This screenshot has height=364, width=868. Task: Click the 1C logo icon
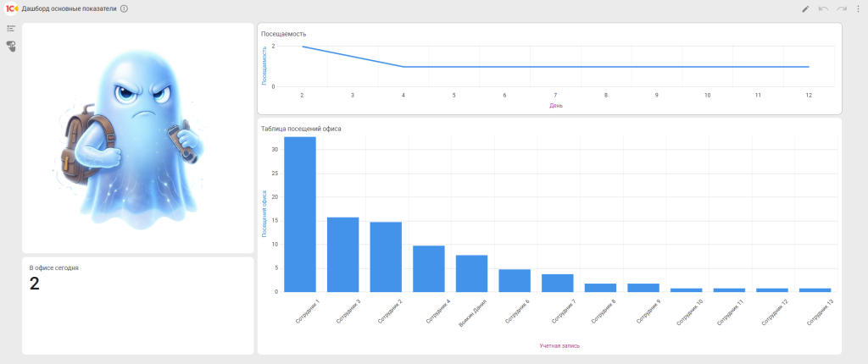(x=11, y=8)
